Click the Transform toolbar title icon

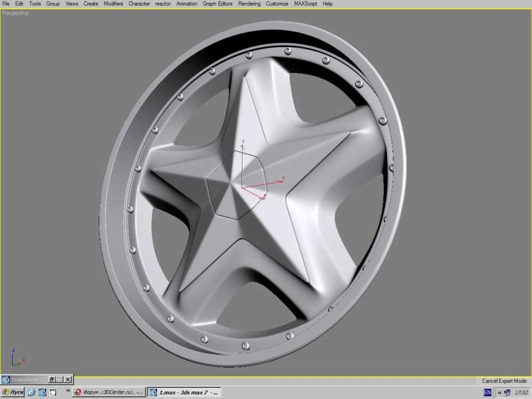(5, 379)
